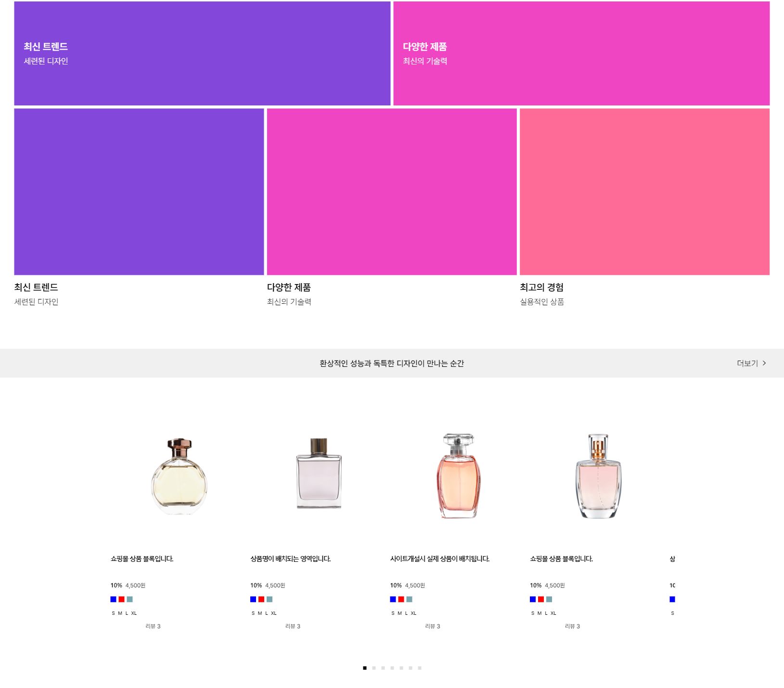Go to first carousel page dot

365,668
